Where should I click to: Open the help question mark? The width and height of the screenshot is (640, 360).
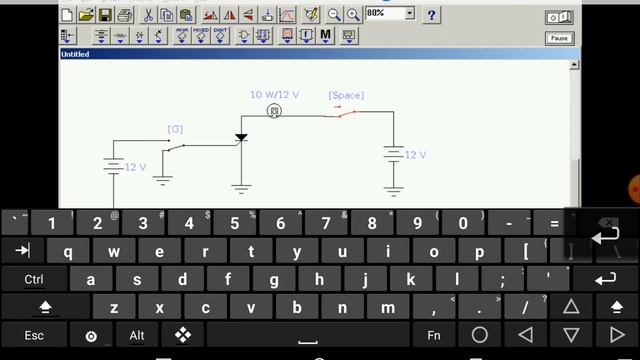tap(431, 15)
